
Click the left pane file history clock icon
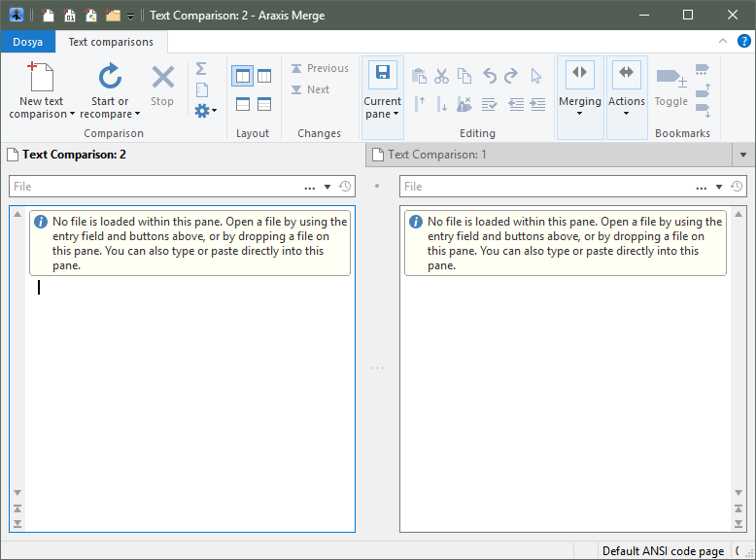coord(345,187)
